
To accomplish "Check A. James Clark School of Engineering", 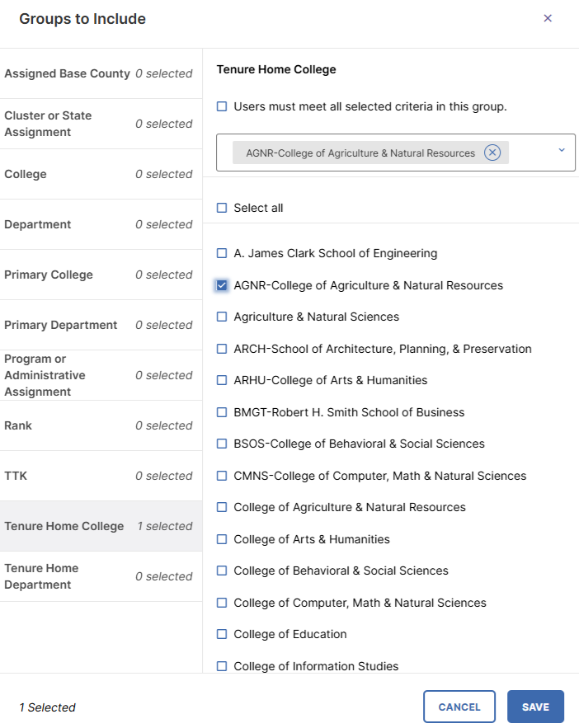I will [x=221, y=252].
